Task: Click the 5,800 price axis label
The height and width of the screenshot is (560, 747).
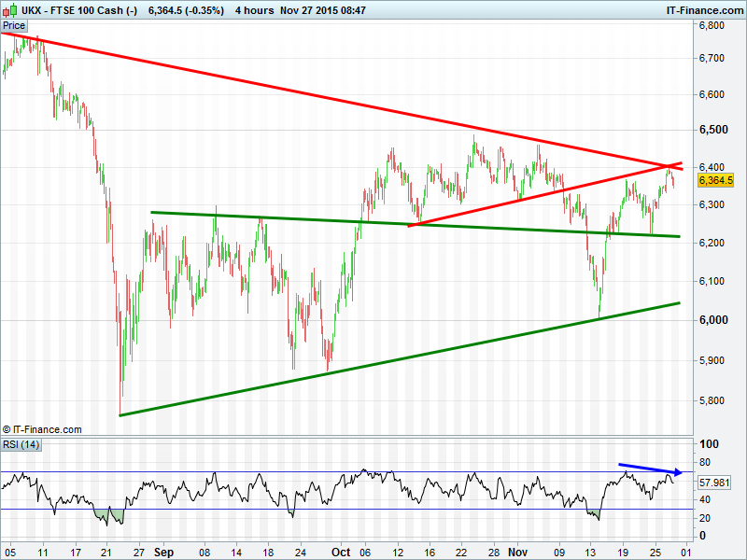Action: point(712,400)
